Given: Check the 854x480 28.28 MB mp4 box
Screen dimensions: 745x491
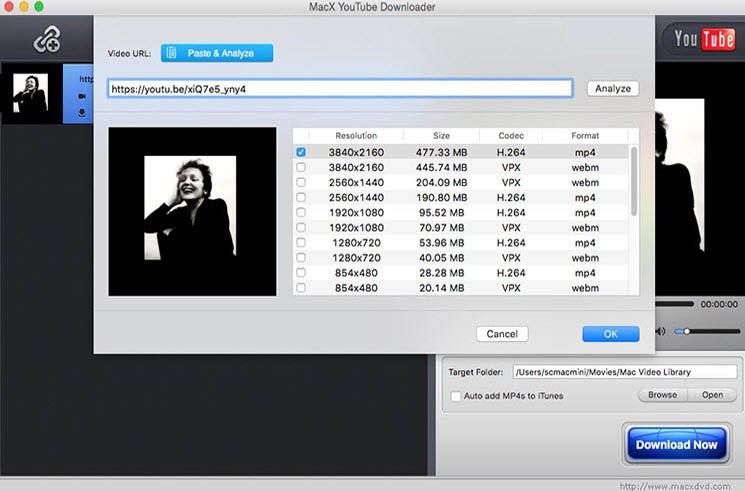Looking at the screenshot, I should (x=301, y=273).
